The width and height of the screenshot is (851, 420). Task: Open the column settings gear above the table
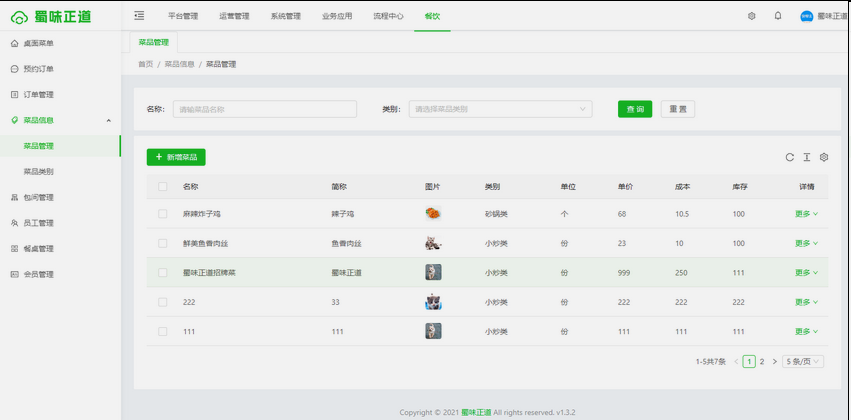point(824,157)
